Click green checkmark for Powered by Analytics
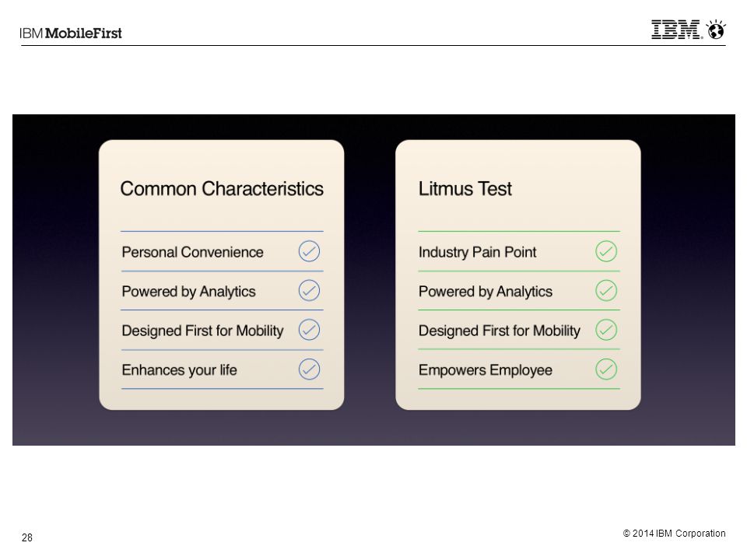The width and height of the screenshot is (747, 560). (x=606, y=290)
